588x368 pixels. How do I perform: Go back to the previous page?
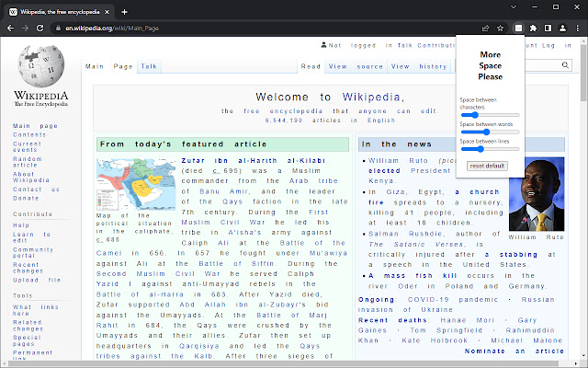pyautogui.click(x=10, y=29)
